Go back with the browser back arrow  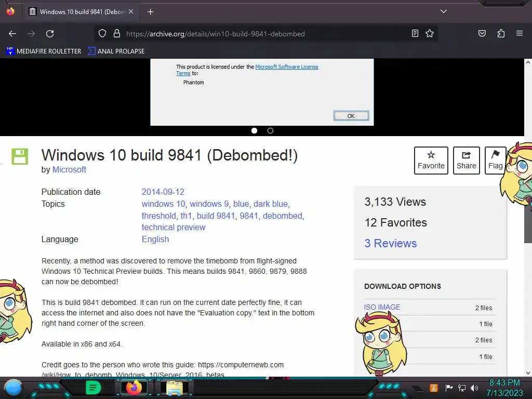(12, 34)
